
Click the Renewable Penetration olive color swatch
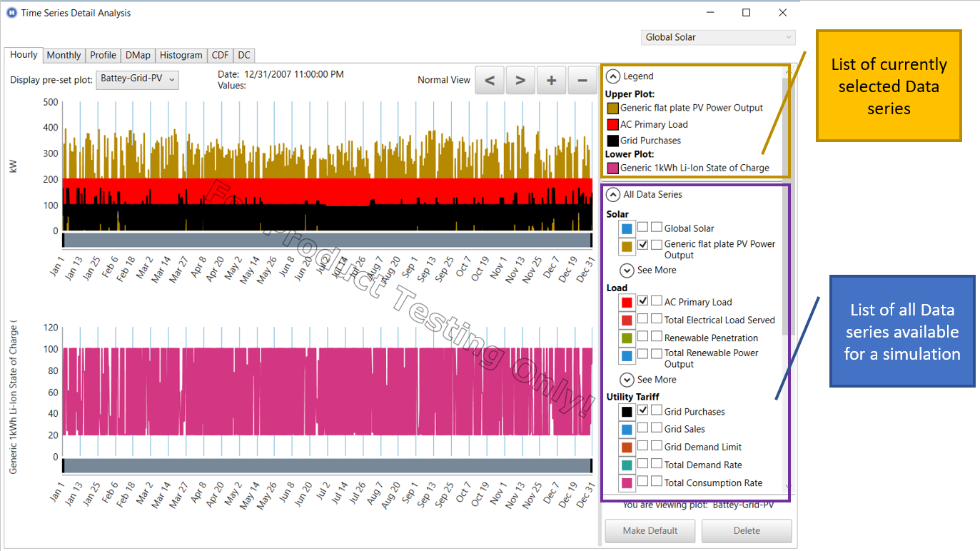pos(627,338)
